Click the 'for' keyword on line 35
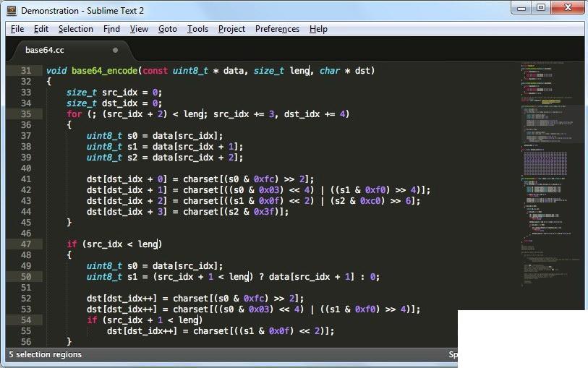Viewport: 588px width, 368px height. click(74, 114)
